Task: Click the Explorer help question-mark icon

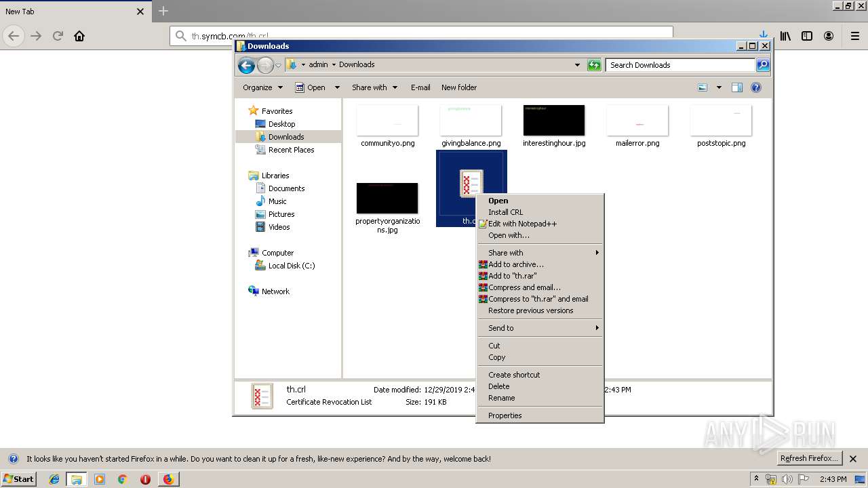Action: pyautogui.click(x=756, y=87)
